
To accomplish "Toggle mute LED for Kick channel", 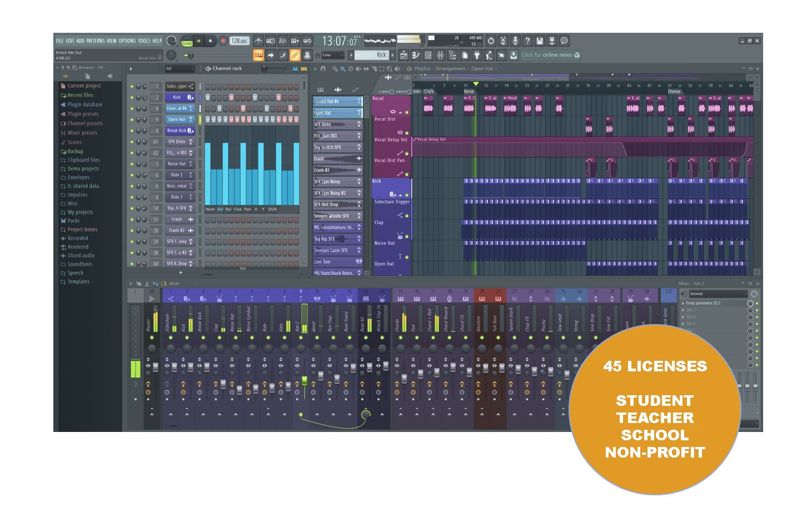I will tap(132, 97).
